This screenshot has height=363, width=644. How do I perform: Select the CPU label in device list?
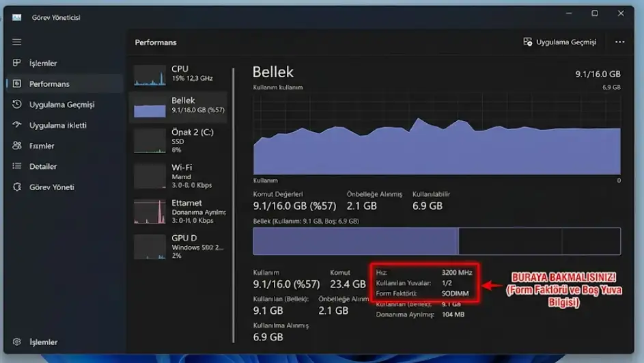pyautogui.click(x=180, y=68)
